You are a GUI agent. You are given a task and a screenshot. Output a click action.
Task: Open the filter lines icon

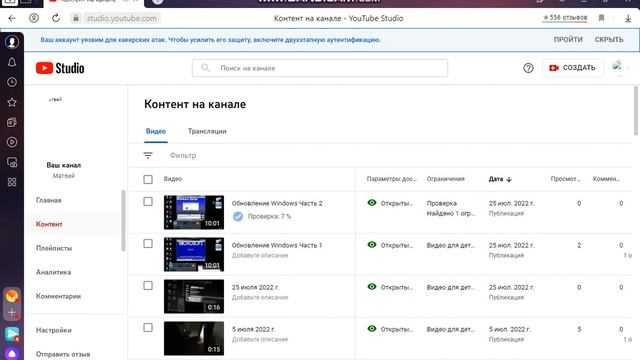[x=148, y=156]
